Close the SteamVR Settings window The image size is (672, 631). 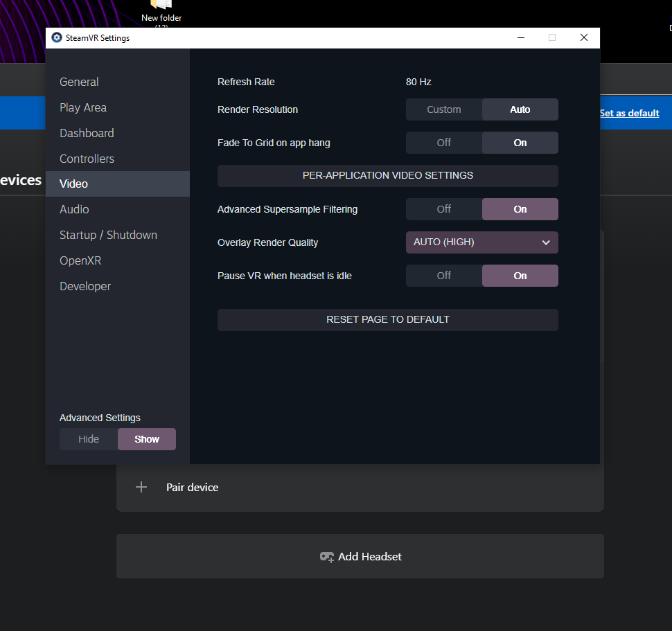(x=583, y=38)
